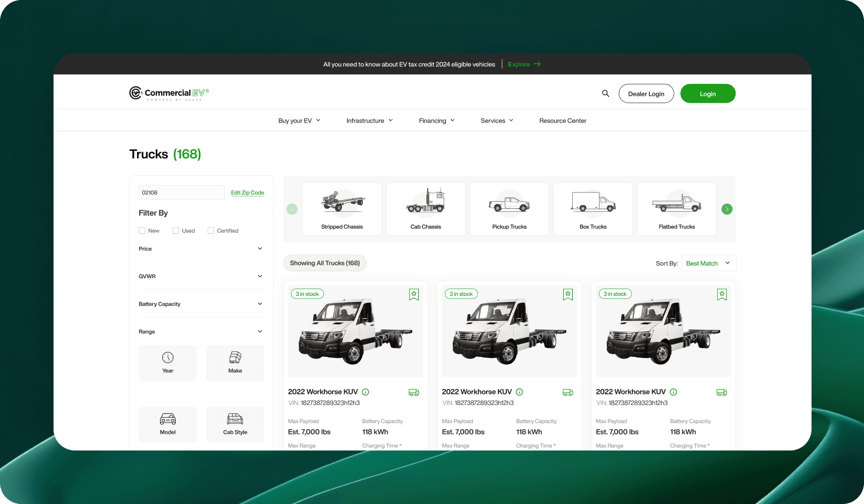
Task: Select the Cab Style filter tile
Action: pos(235,424)
